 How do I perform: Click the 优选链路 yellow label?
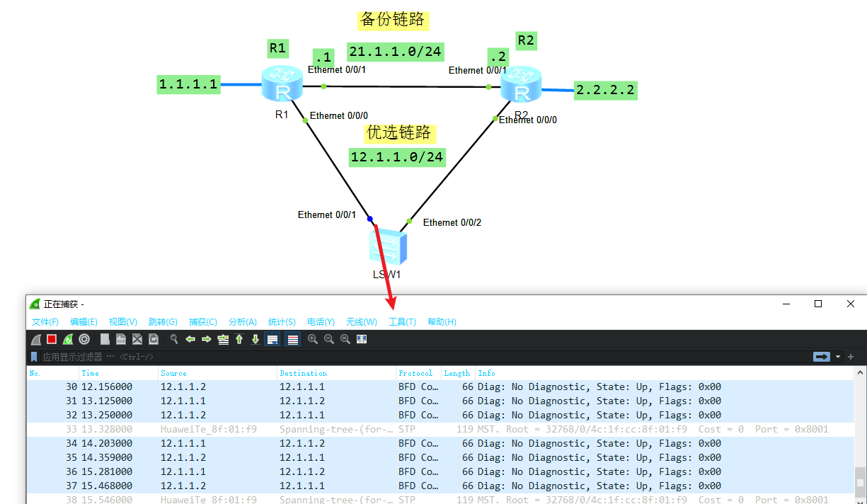pyautogui.click(x=398, y=132)
